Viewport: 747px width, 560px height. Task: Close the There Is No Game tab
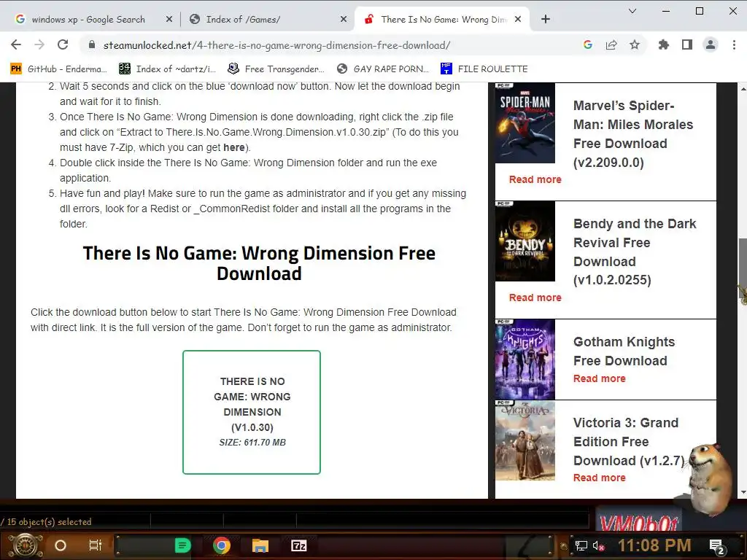[518, 19]
